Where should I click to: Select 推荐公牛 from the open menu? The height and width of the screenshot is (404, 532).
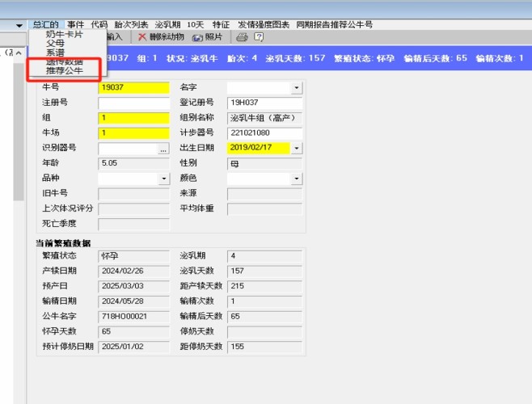[x=64, y=71]
